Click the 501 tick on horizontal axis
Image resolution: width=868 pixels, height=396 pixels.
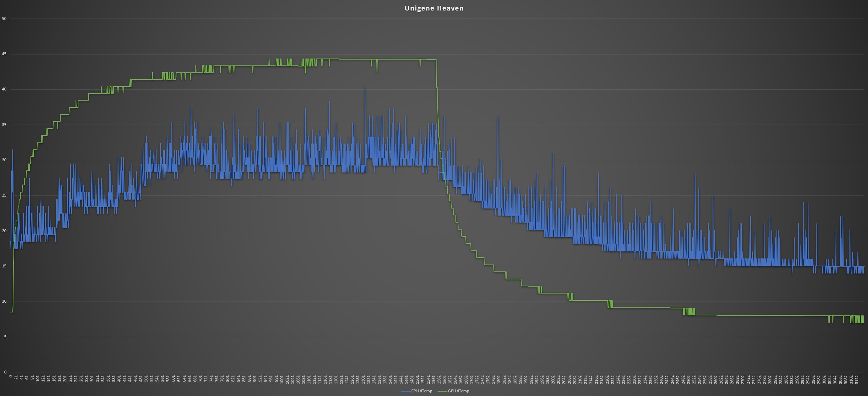point(146,379)
